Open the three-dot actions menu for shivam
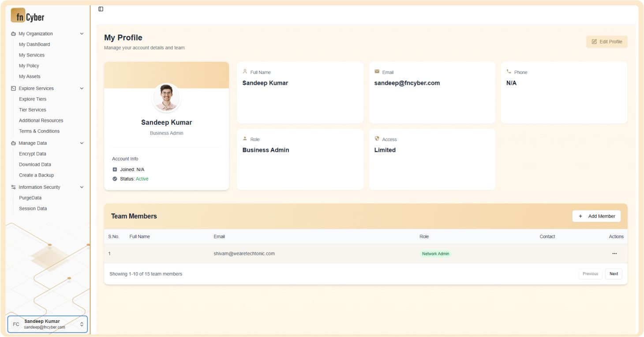The image size is (644, 337). (614, 254)
